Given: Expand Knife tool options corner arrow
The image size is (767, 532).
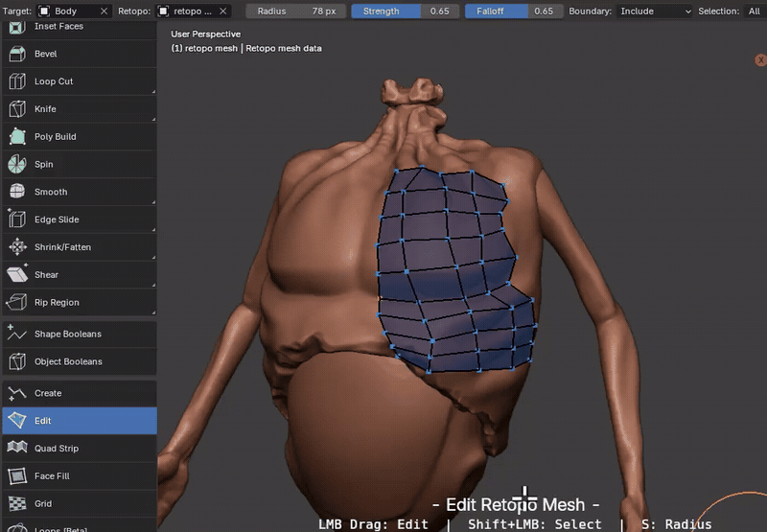Looking at the screenshot, I should click(x=153, y=119).
